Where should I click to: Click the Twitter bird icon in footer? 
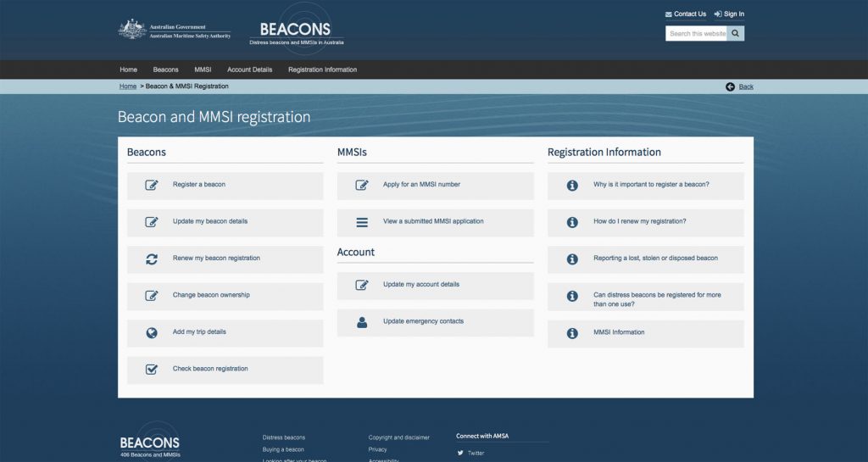tap(461, 453)
